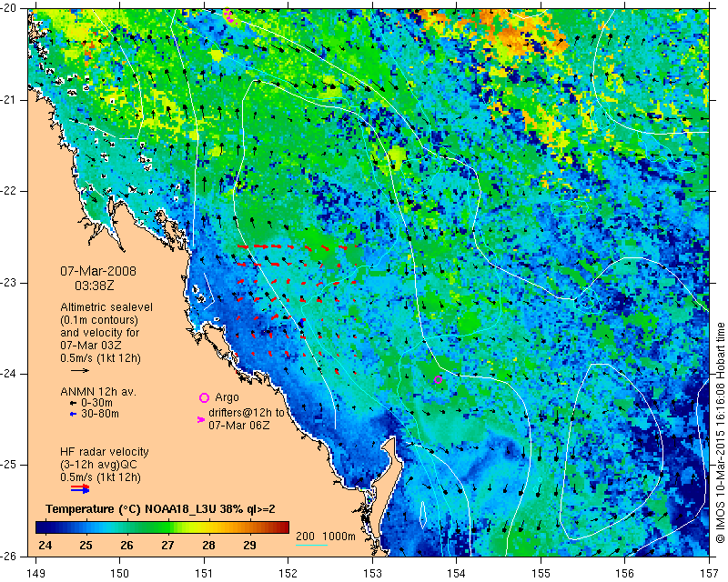The width and height of the screenshot is (728, 582).
Task: Click the black 0-30m ANMN arrow symbol
Action: click(x=73, y=403)
